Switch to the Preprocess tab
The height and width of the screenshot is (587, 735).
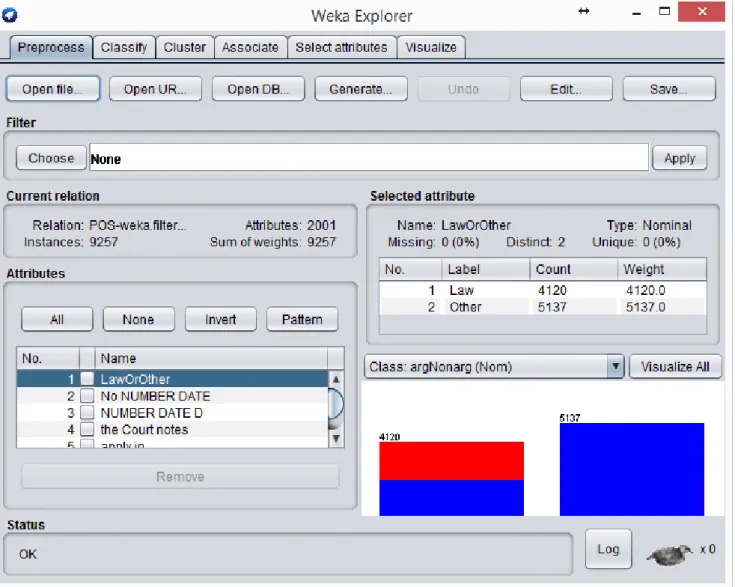(51, 47)
